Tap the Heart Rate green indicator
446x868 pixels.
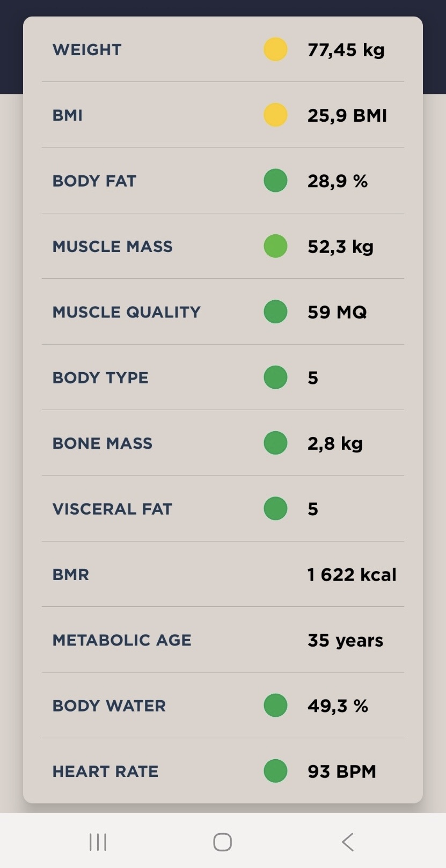pyautogui.click(x=275, y=771)
